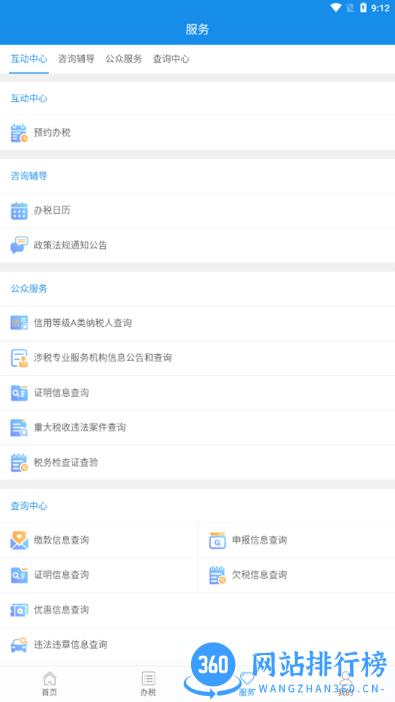Switch to the 咨询辅导 tab
The image size is (395, 702).
coord(76,59)
